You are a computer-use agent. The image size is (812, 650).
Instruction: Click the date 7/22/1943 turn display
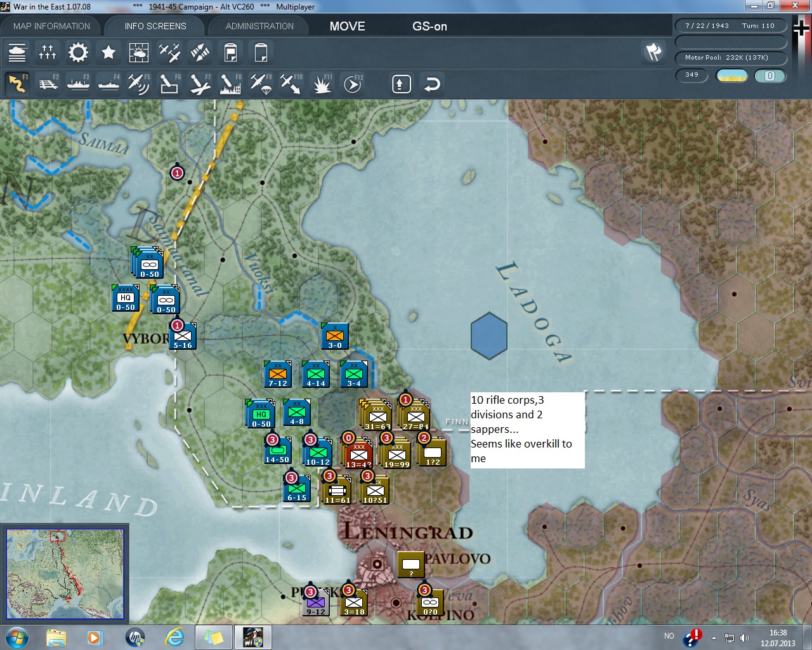click(x=730, y=26)
